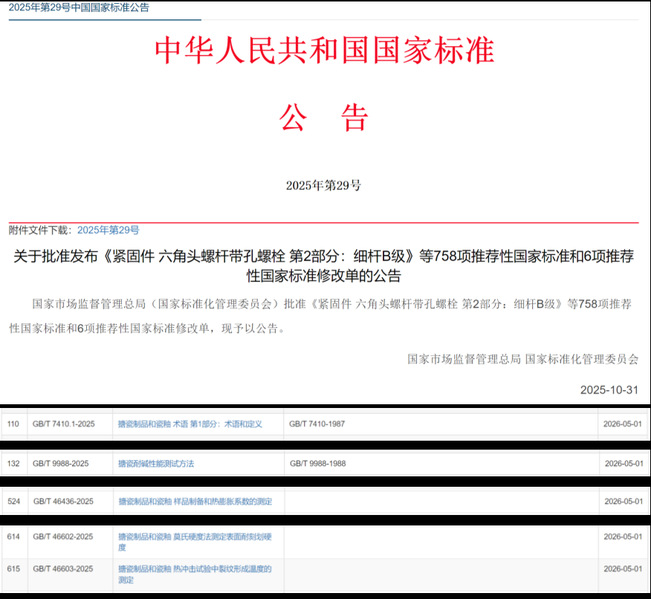Open 热冲击试验中裂纹形成温度的测定 link
The height and width of the screenshot is (599, 651).
click(x=194, y=573)
